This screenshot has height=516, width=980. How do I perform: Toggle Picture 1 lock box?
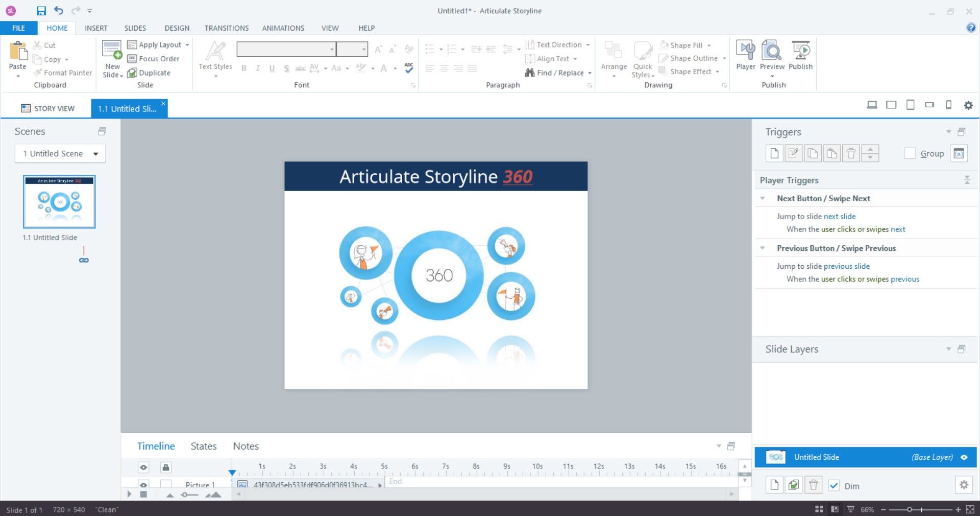coord(165,484)
